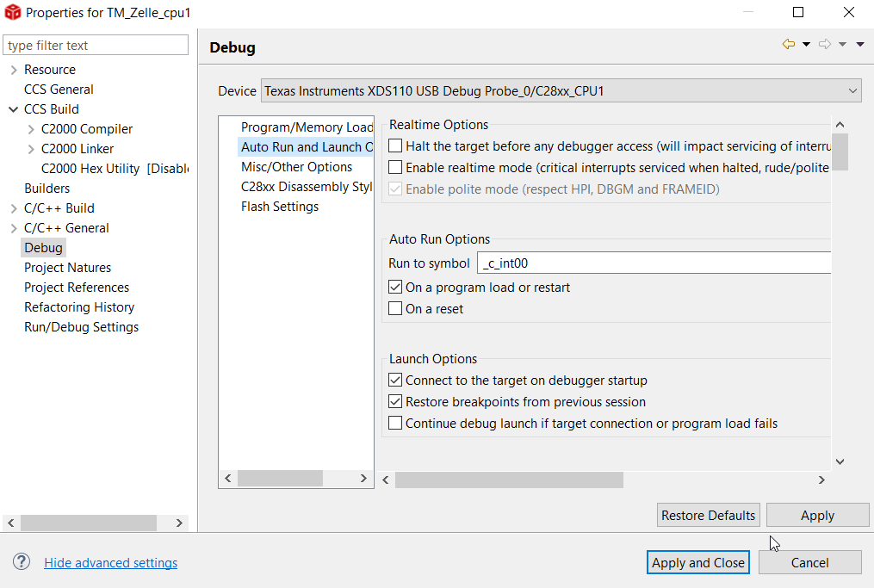Select Misc/Other Options category
Screen dimensions: 874x588
(x=296, y=167)
